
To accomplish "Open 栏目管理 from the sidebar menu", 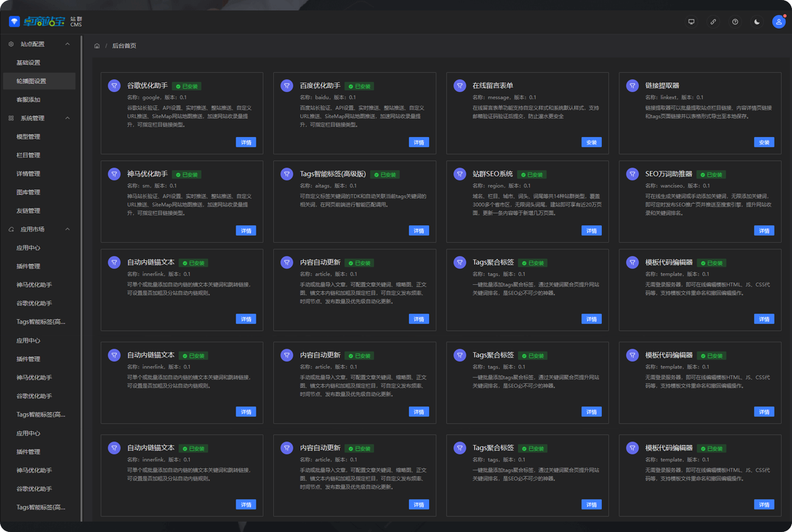I will [x=29, y=155].
